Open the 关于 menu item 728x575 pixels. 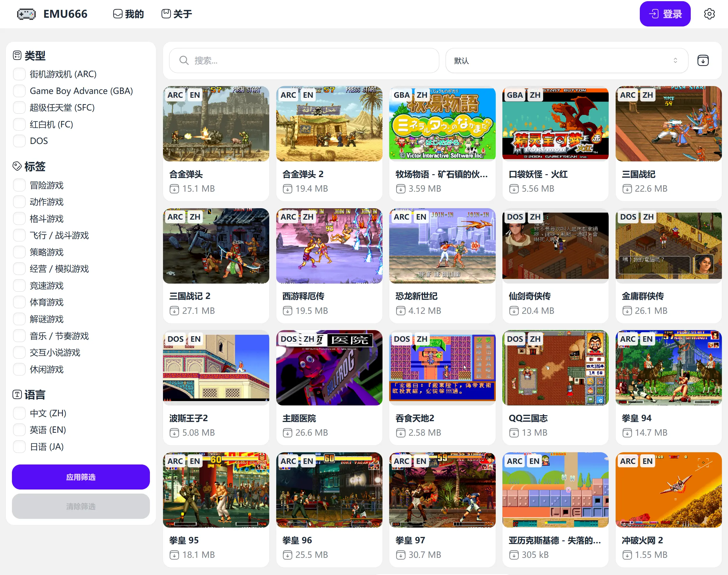pos(177,14)
